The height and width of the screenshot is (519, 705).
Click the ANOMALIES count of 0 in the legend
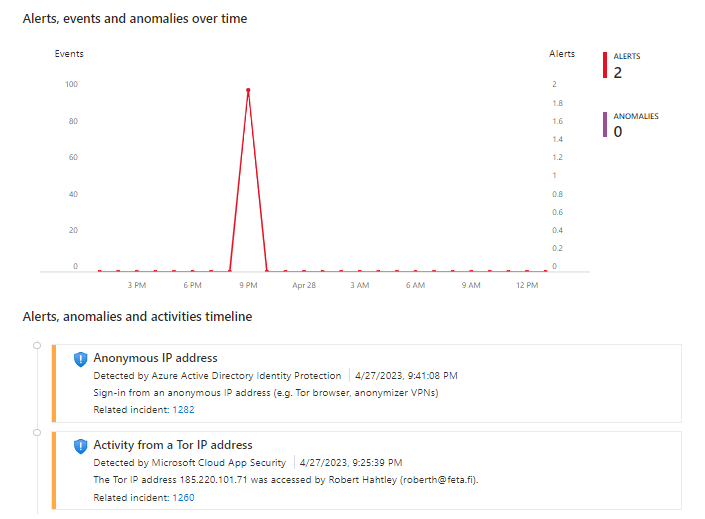pos(618,132)
